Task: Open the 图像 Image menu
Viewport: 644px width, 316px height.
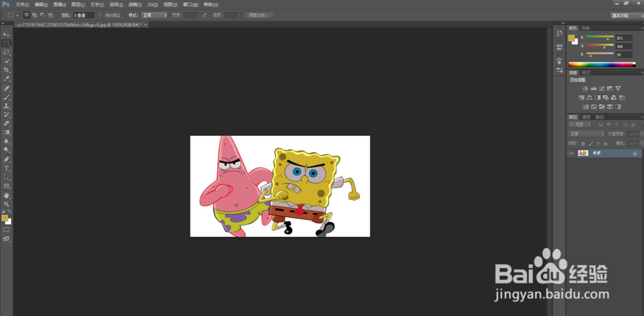Action: 59,5
